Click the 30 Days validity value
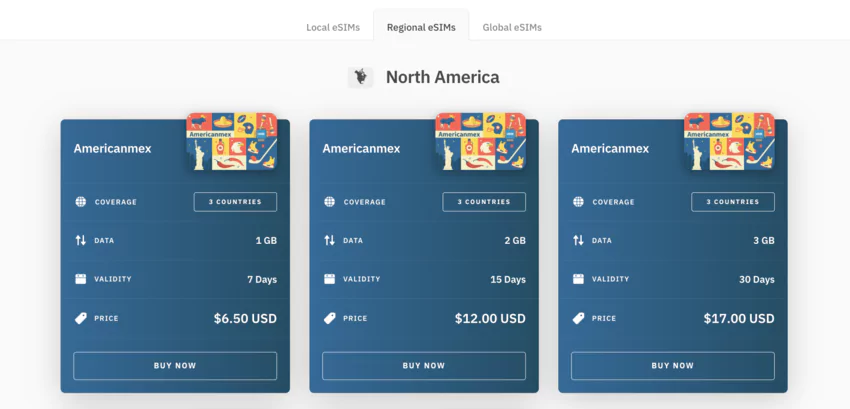The image size is (850, 409). point(757,280)
